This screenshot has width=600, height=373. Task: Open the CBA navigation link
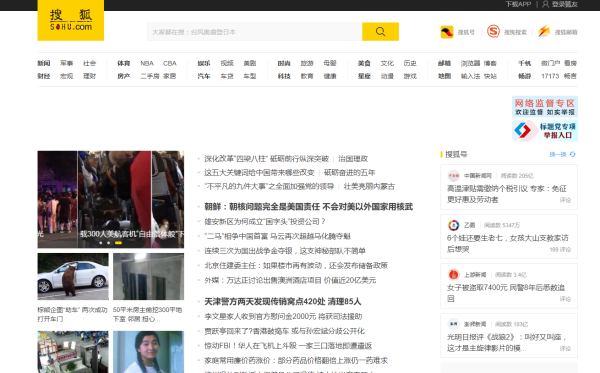pos(170,63)
